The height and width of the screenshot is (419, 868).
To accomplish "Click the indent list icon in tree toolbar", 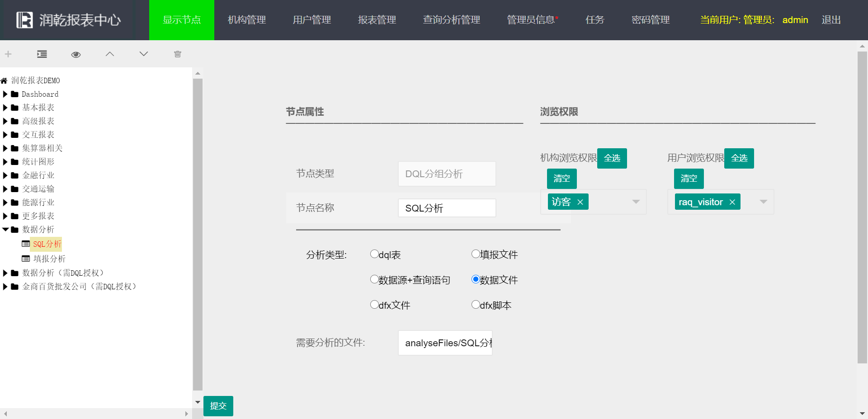I will pyautogui.click(x=42, y=54).
